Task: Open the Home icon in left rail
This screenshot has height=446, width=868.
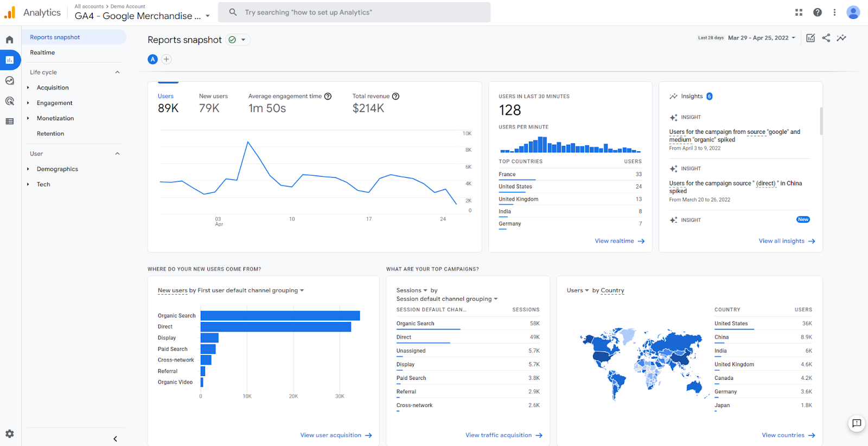Action: 9,40
